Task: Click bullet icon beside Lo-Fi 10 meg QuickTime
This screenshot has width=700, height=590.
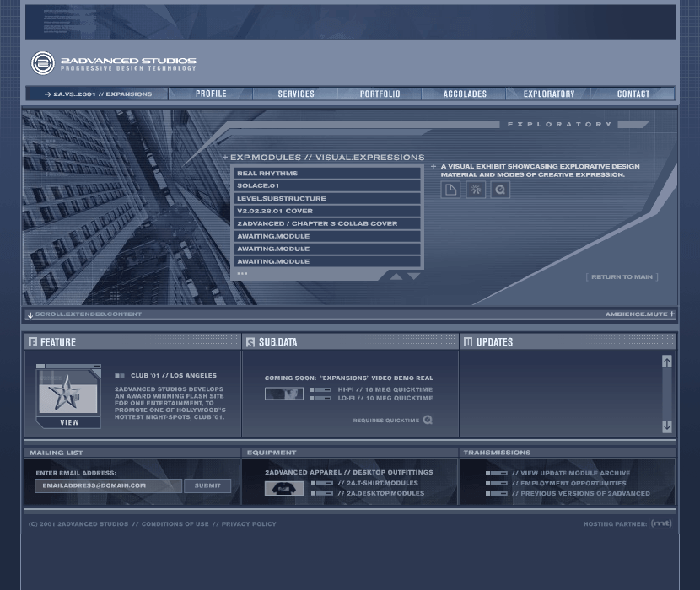Action: tap(320, 398)
